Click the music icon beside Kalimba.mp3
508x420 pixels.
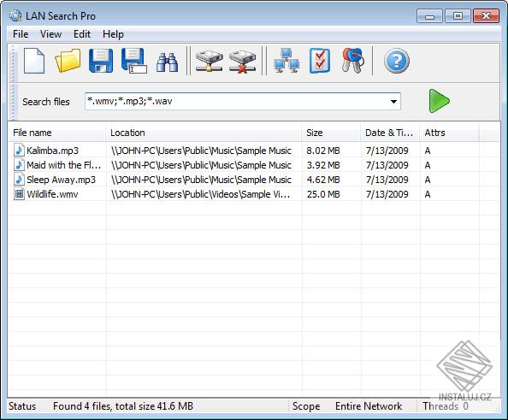(19, 150)
